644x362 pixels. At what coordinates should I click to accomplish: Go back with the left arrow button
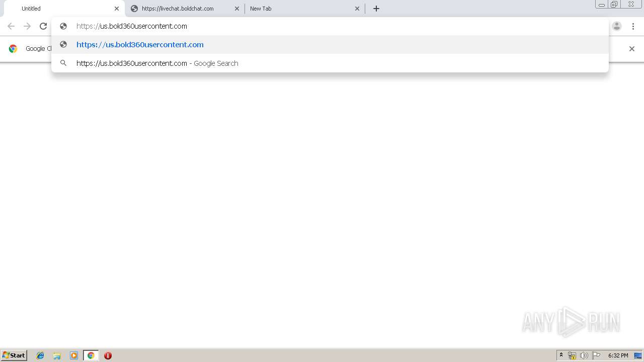click(11, 26)
